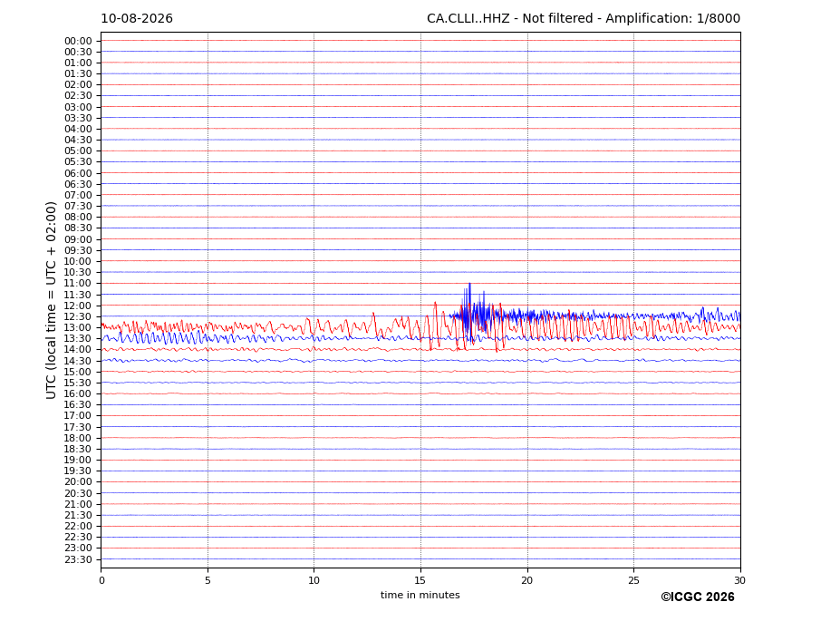Select the 05:30 time row label
The height and width of the screenshot is (631, 840).
click(78, 162)
